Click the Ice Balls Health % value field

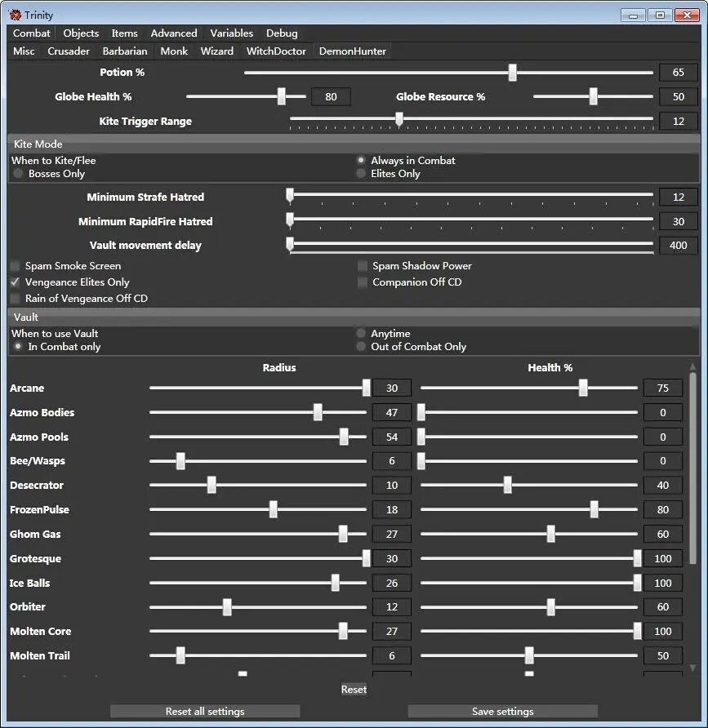(x=663, y=584)
